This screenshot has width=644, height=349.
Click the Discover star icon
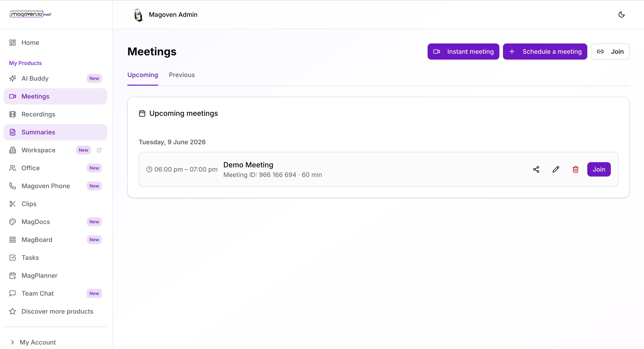(13, 311)
